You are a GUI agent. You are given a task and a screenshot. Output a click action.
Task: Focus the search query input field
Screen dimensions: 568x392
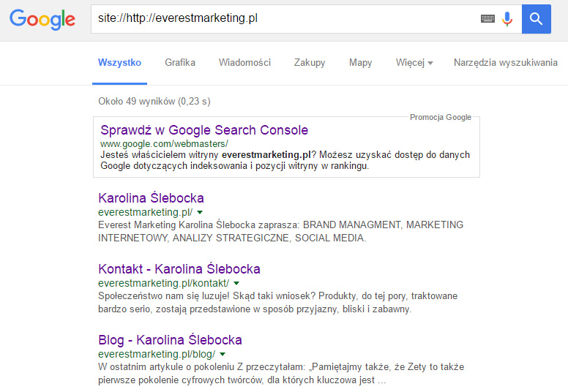tap(284, 19)
